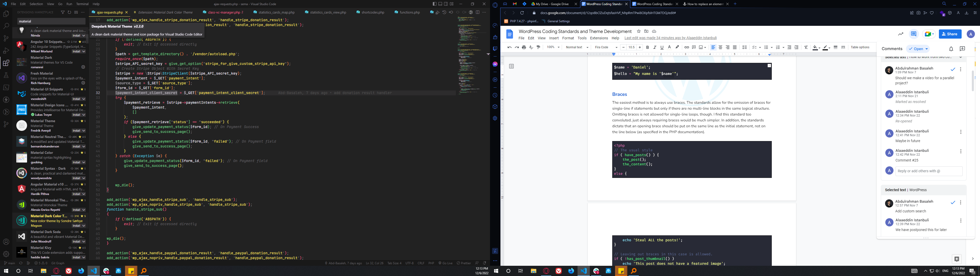Screen dimensions: 980x276
Task: Focus the extensions search box containing material
Action: (51, 21)
